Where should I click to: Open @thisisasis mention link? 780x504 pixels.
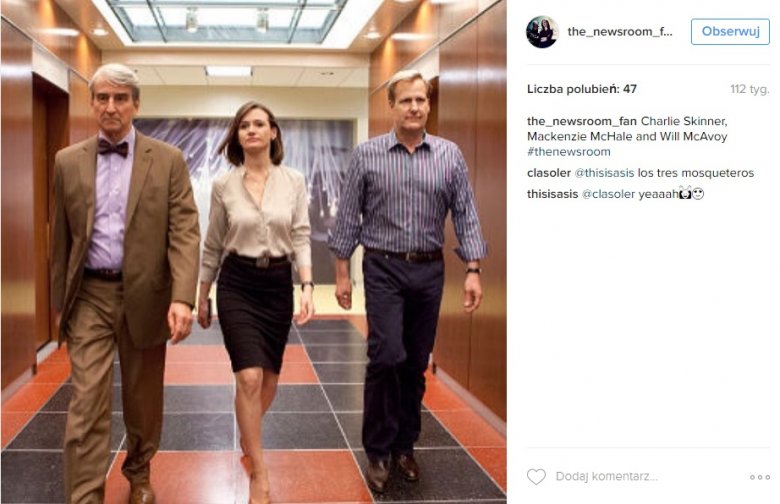pyautogui.click(x=604, y=173)
